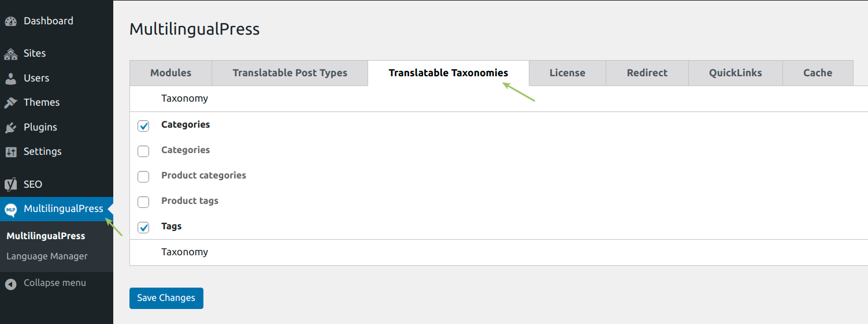868x324 pixels.
Task: Click the Users person icon
Action: 10,79
